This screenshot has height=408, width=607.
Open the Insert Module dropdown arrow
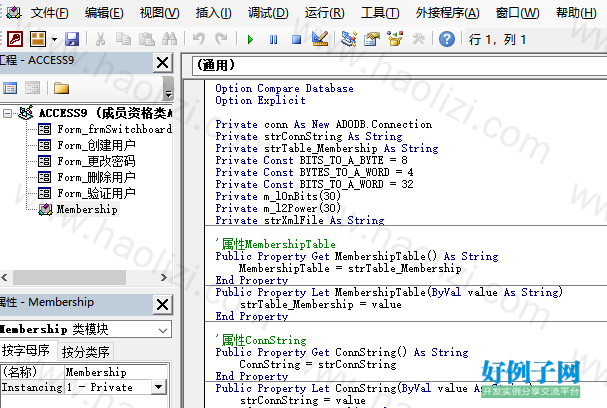click(x=54, y=39)
